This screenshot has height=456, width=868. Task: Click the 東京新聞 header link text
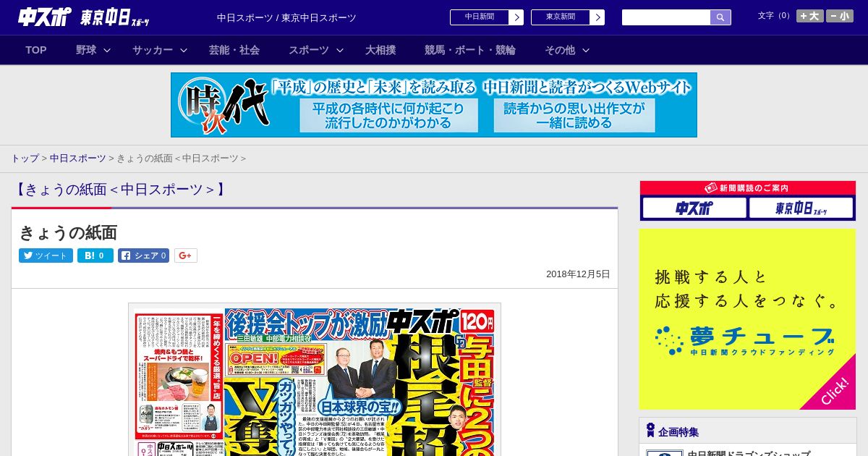[x=561, y=17]
